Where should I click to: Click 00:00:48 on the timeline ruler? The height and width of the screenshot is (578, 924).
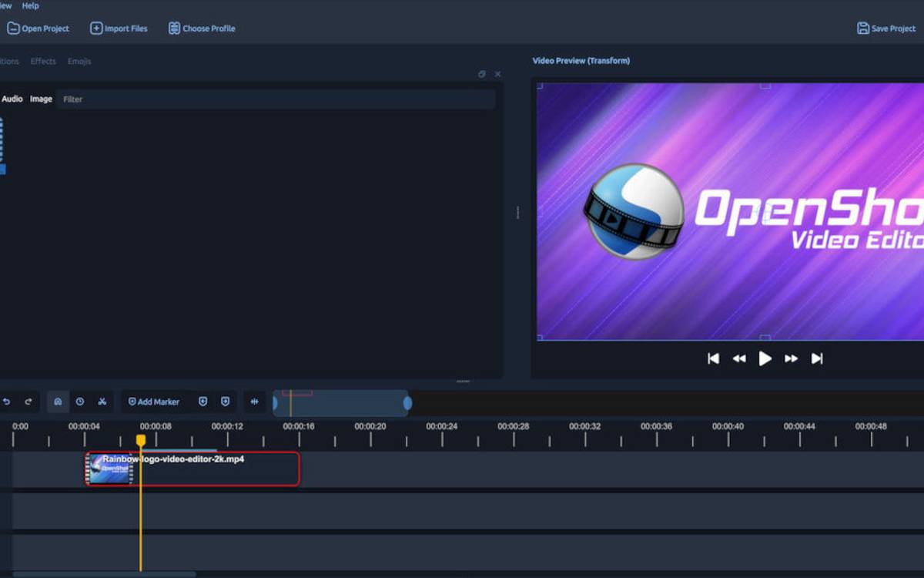(871, 426)
